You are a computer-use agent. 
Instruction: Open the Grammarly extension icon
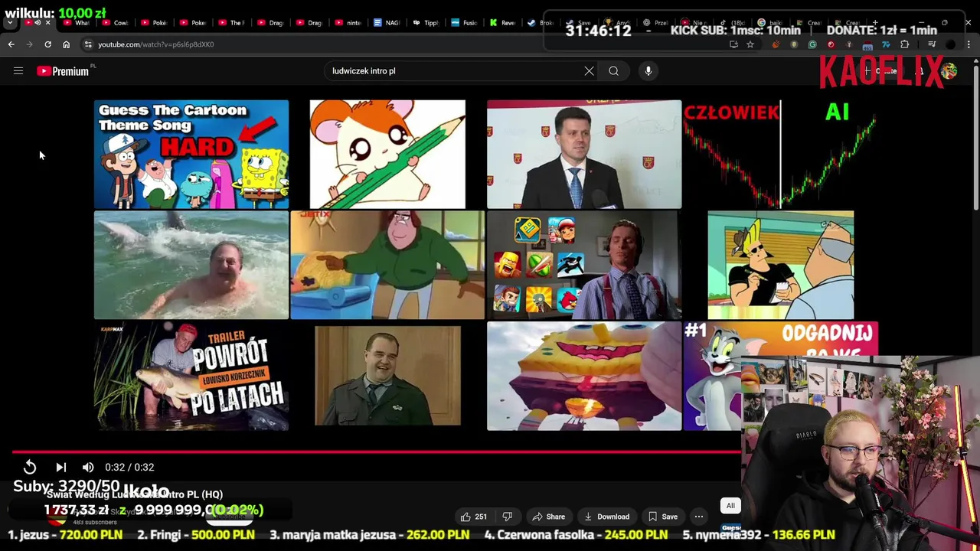(812, 44)
